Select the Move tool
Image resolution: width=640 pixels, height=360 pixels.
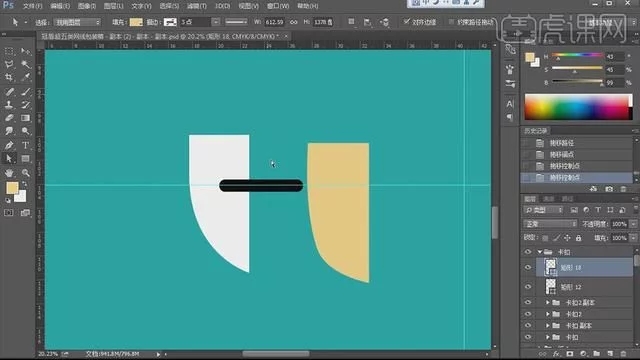25,51
